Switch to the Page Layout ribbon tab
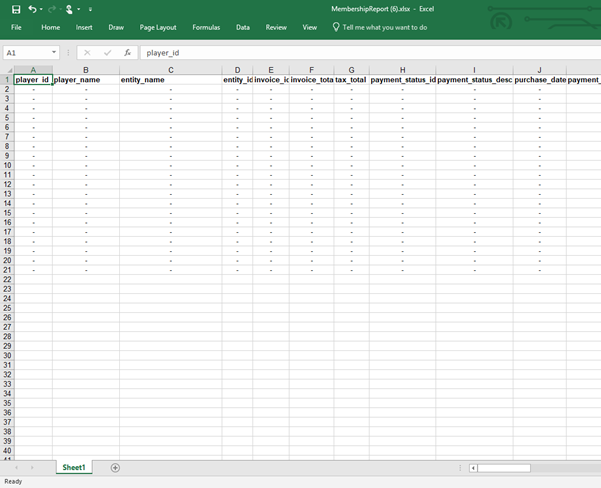The image size is (601, 488). (x=158, y=27)
